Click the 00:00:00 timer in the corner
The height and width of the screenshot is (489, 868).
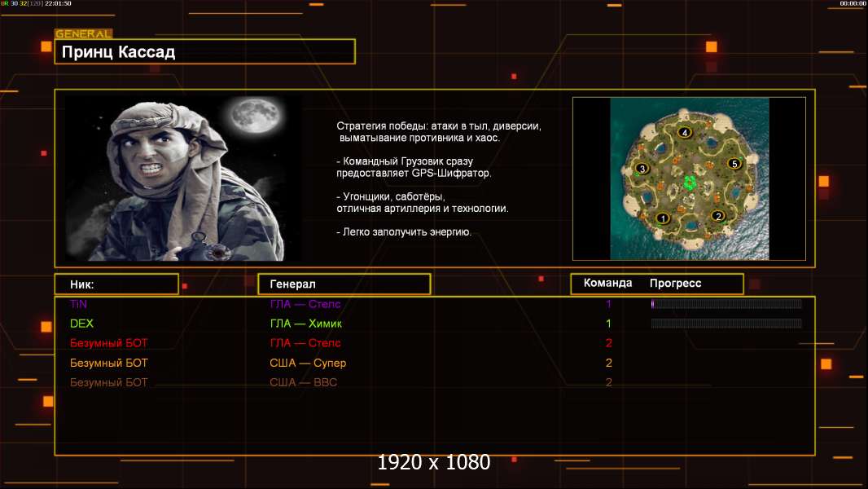tap(853, 4)
